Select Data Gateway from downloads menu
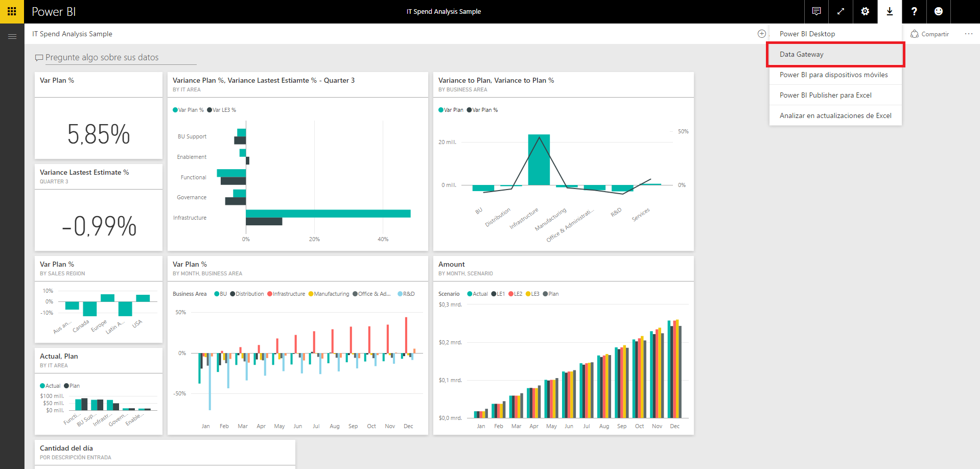Image resolution: width=980 pixels, height=469 pixels. pos(801,54)
